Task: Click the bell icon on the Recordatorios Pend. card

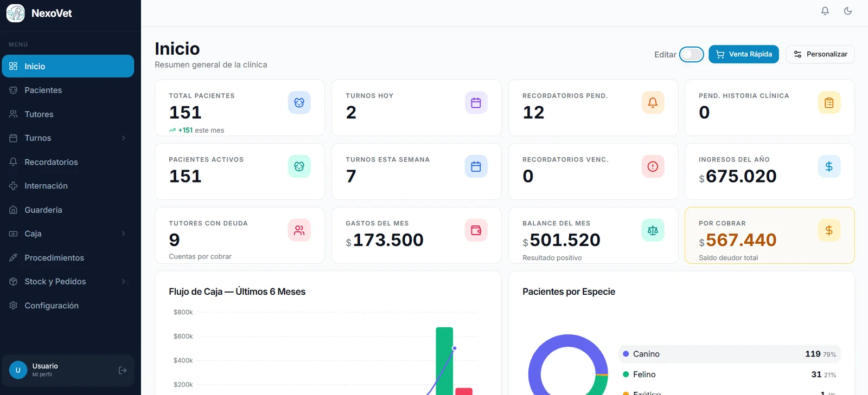Action: [653, 102]
